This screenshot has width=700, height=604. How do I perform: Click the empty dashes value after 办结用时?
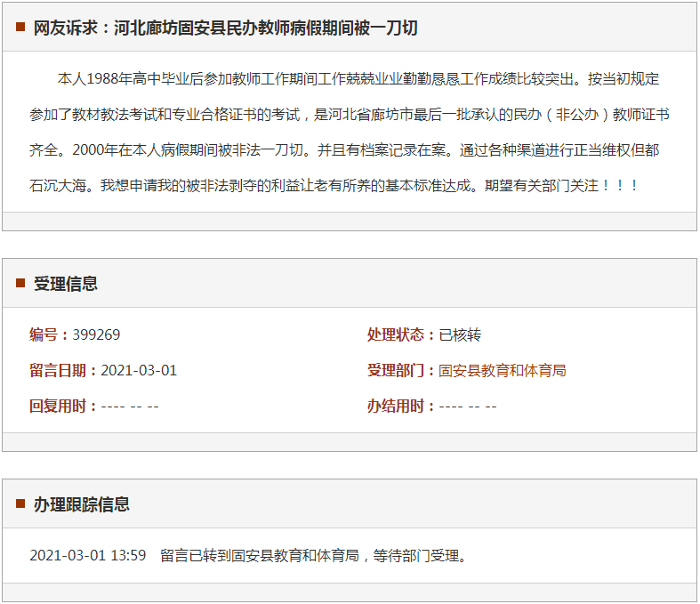[x=468, y=406]
